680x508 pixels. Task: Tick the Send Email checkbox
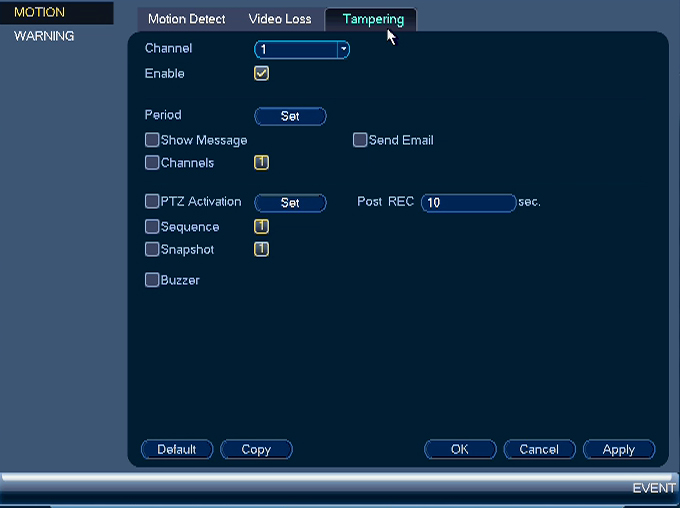360,140
